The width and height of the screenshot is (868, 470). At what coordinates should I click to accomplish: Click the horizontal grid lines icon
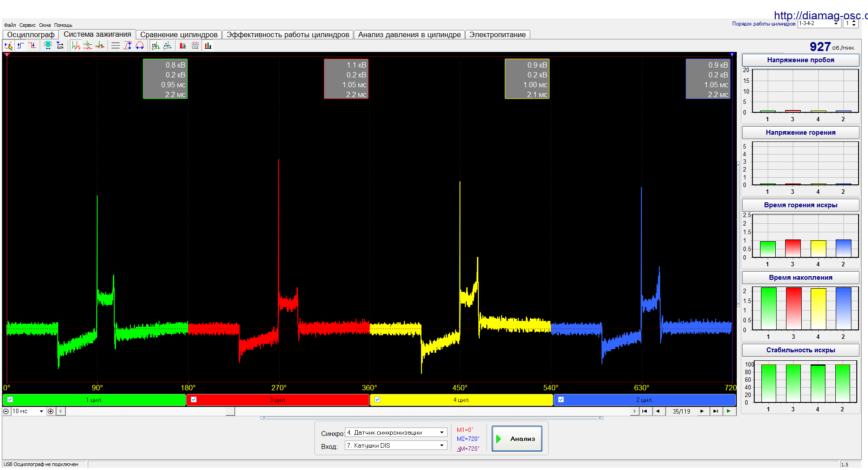tap(116, 46)
